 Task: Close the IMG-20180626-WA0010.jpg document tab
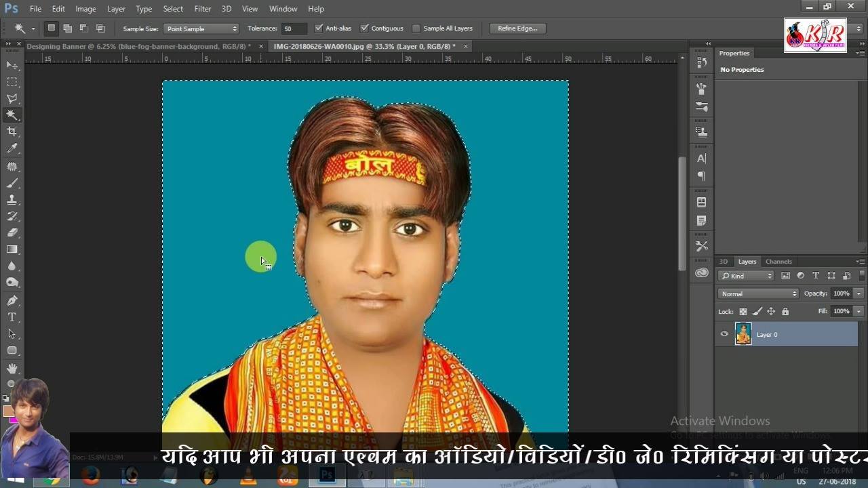pos(465,46)
